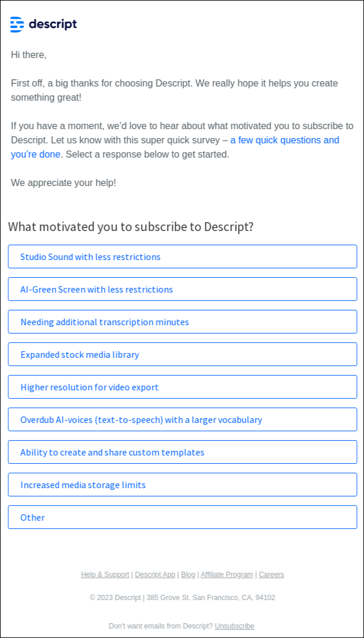
Task: Visit the Affiliate Program link
Action: (x=227, y=574)
